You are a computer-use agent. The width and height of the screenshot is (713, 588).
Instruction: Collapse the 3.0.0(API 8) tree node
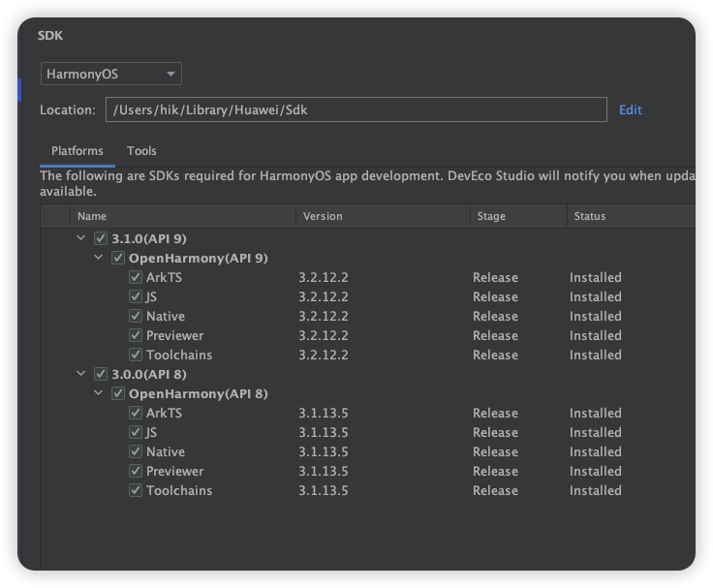click(x=81, y=373)
